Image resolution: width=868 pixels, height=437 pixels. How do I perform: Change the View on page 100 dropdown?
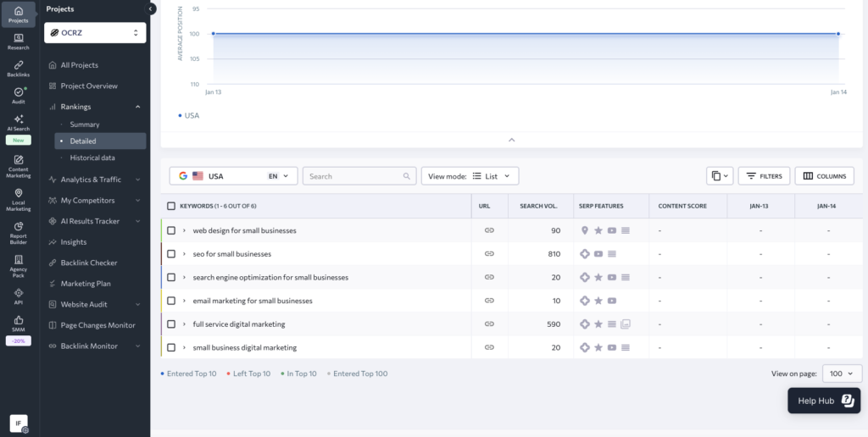click(842, 373)
